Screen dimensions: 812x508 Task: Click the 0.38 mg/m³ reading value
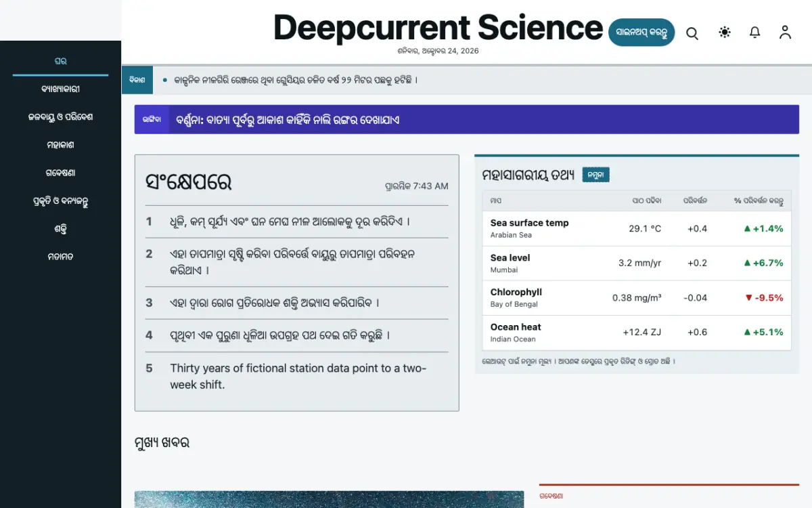637,297
